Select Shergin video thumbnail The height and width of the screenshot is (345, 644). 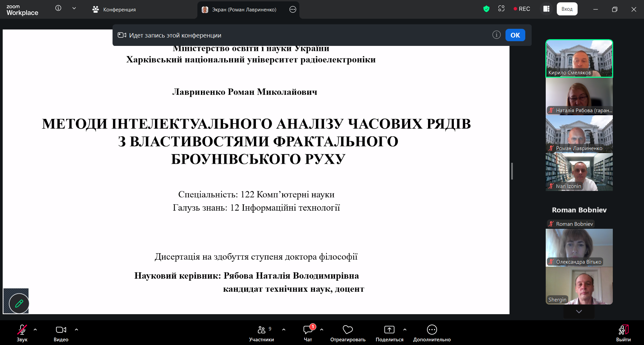(x=579, y=286)
